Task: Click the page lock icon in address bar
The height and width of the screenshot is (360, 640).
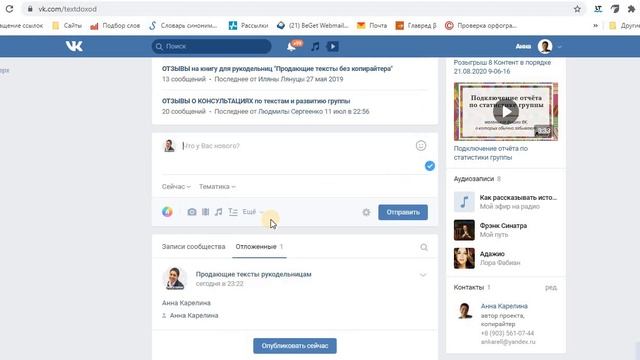Action: [30, 9]
